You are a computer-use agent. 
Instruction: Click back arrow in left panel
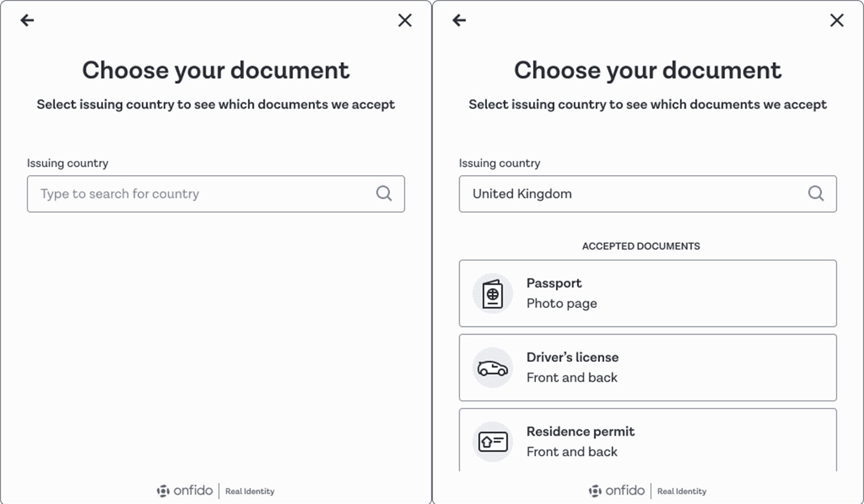(x=27, y=20)
